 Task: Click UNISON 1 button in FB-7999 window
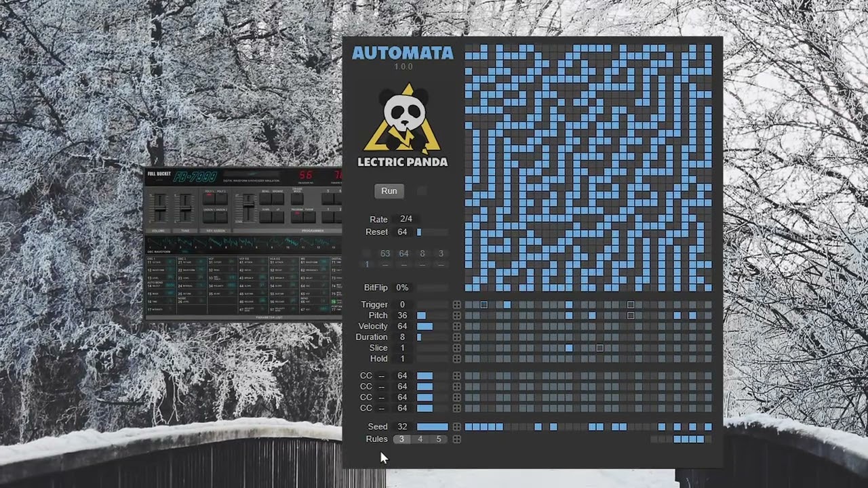click(209, 217)
